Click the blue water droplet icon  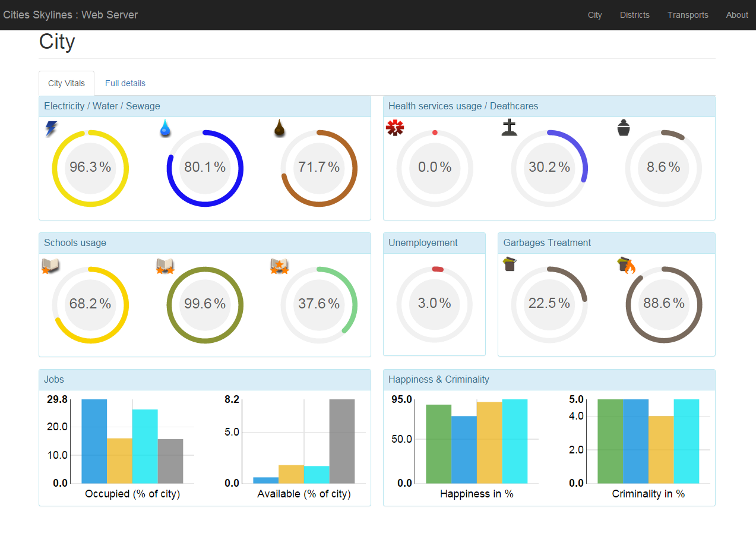pos(166,128)
